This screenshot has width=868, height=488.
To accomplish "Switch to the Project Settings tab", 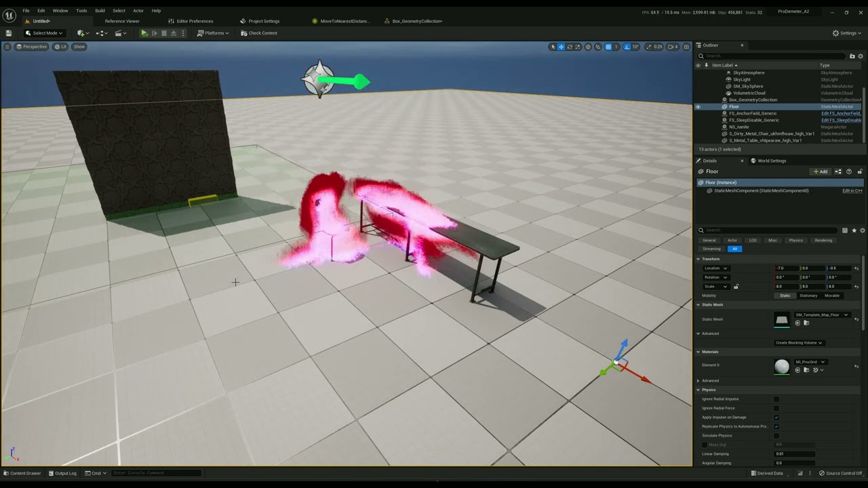I will point(264,21).
